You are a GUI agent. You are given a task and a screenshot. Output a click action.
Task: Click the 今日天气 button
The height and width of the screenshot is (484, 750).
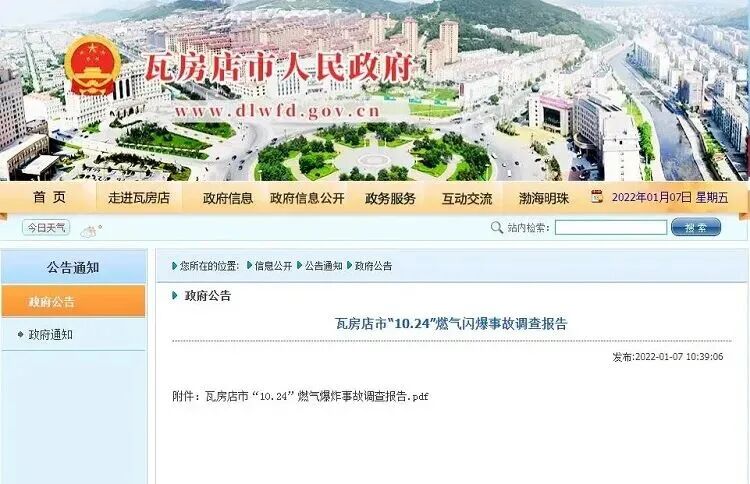point(46,227)
